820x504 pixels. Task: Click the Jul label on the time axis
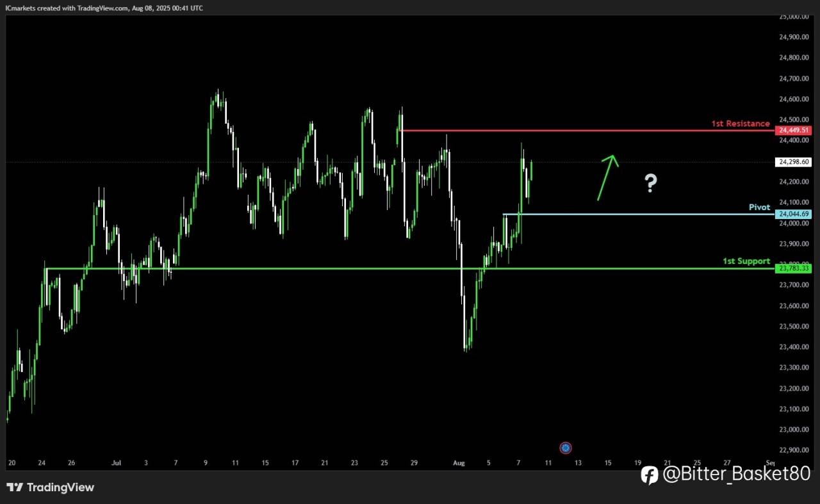116,462
